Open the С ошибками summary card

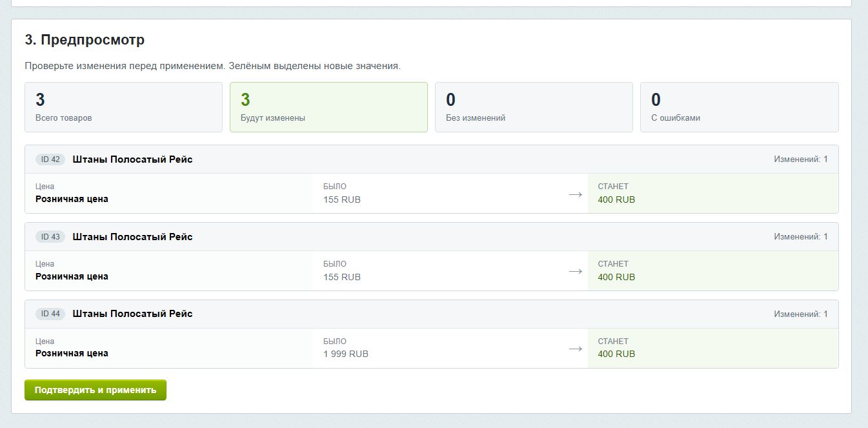pos(739,107)
